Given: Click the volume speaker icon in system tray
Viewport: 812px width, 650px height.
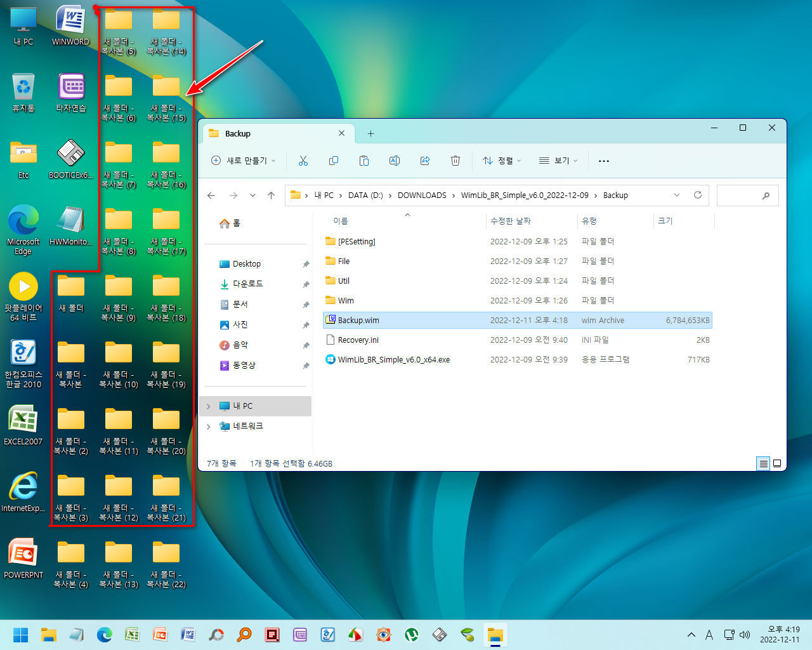Looking at the screenshot, I should click(745, 635).
